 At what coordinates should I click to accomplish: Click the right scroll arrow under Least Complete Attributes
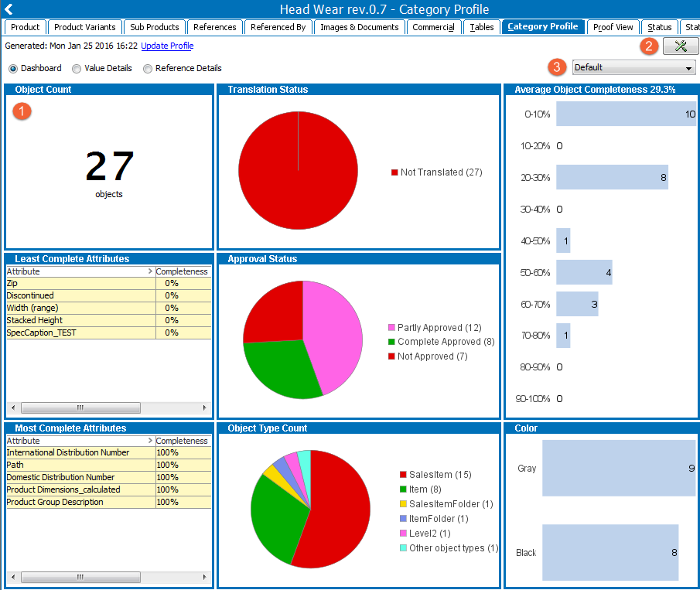(x=204, y=408)
